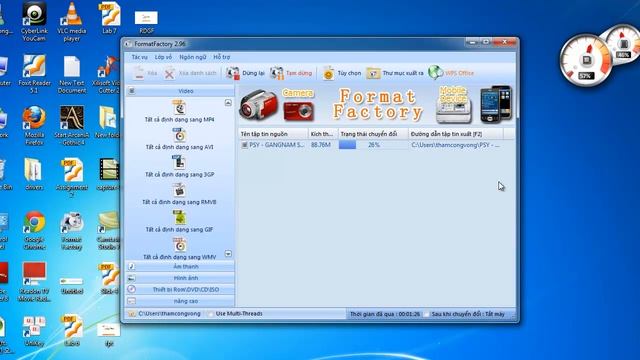Click the Xóa (delete) toolbar icon
Image resolution: width=640 pixels, height=360 pixels.
[x=139, y=73]
